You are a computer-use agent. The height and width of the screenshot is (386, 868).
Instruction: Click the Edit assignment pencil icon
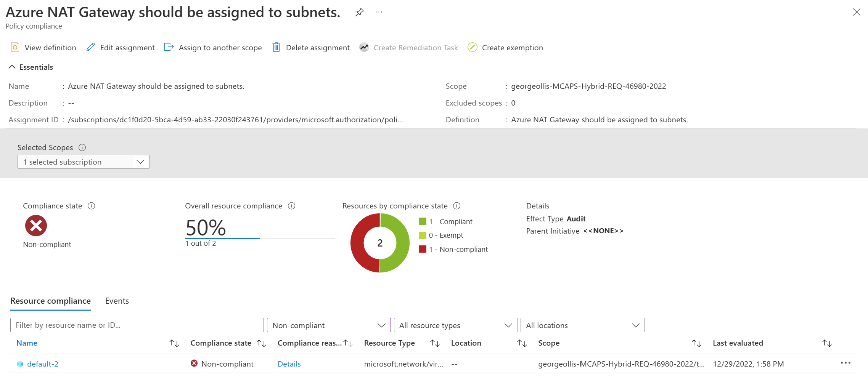tap(90, 47)
